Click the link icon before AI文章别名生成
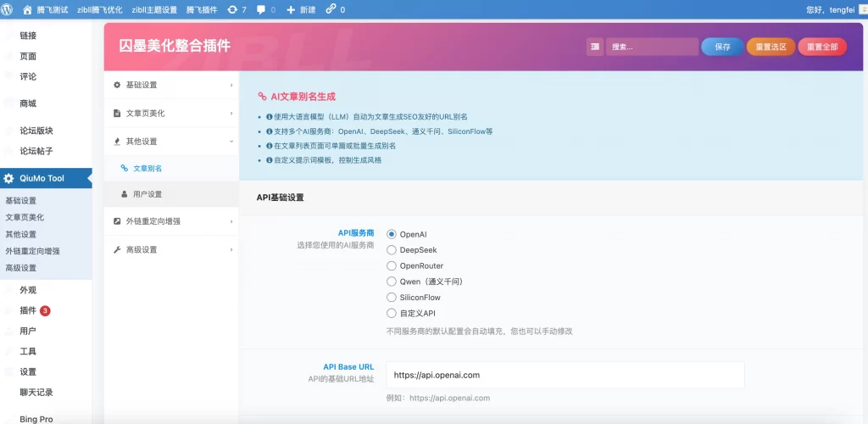 263,97
